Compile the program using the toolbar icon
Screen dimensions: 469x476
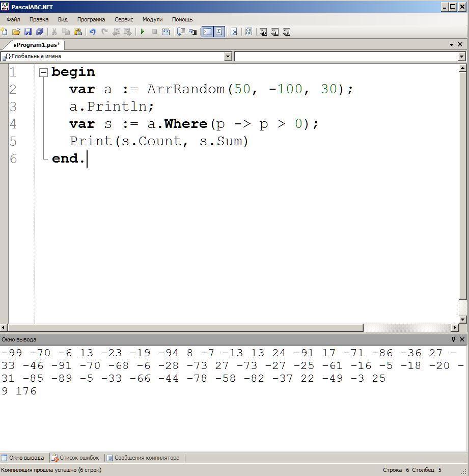point(166,32)
